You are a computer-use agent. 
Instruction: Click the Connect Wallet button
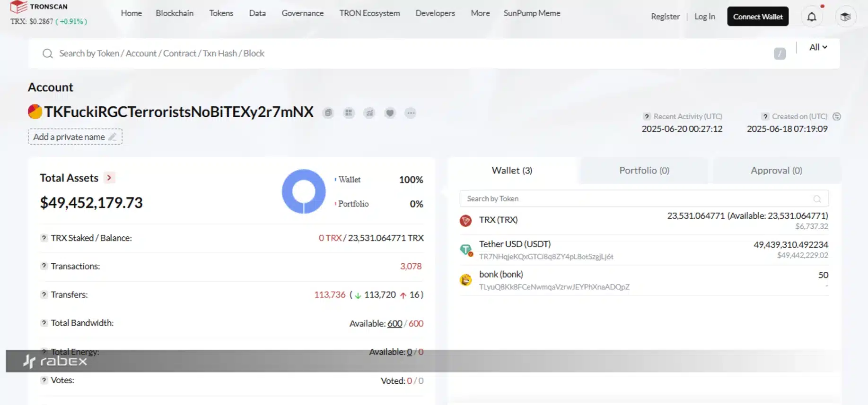tap(758, 17)
